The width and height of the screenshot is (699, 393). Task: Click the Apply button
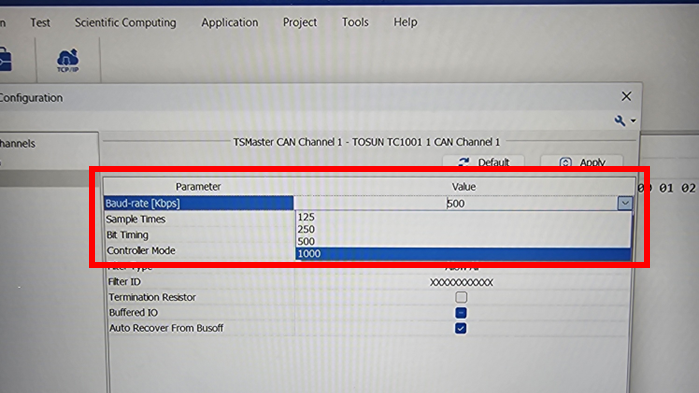coord(582,162)
